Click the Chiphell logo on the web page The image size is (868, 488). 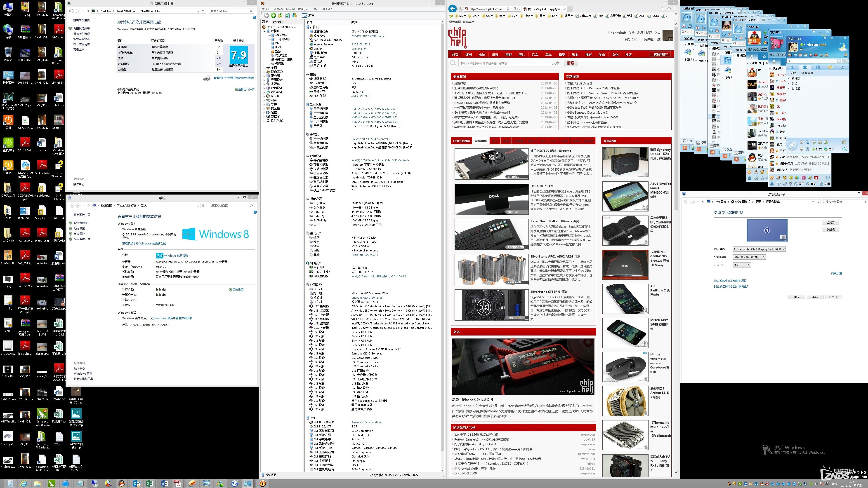click(x=457, y=37)
